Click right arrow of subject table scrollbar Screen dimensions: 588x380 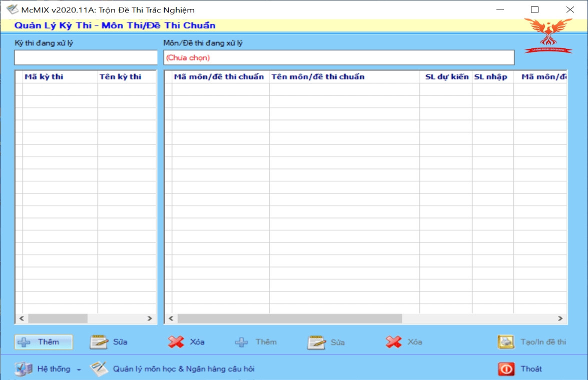[x=560, y=318]
